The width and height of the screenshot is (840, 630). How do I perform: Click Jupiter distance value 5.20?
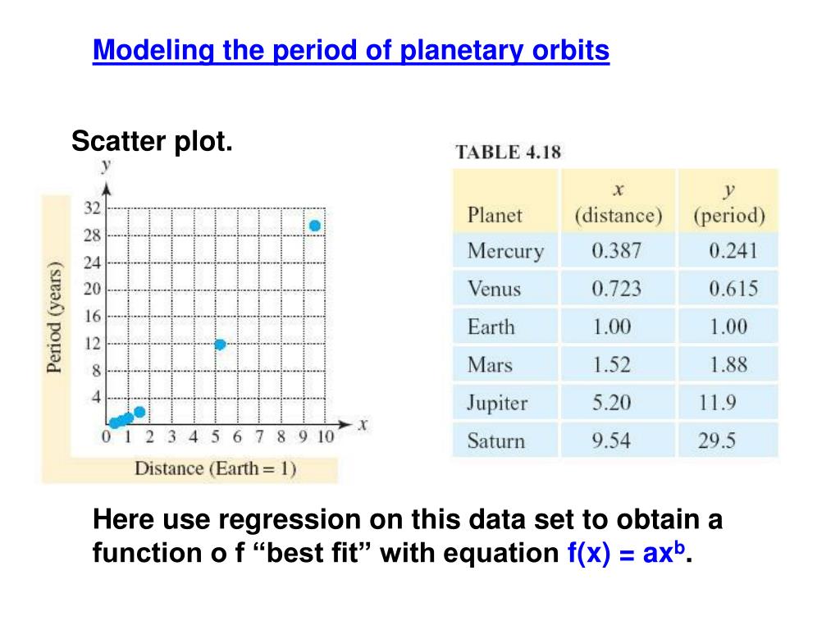(611, 403)
